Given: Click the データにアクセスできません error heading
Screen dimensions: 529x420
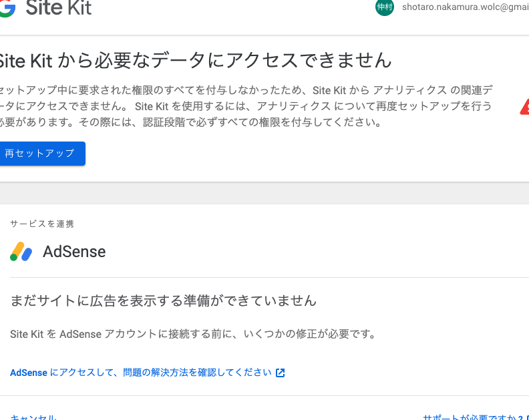Looking at the screenshot, I should 195,61.
